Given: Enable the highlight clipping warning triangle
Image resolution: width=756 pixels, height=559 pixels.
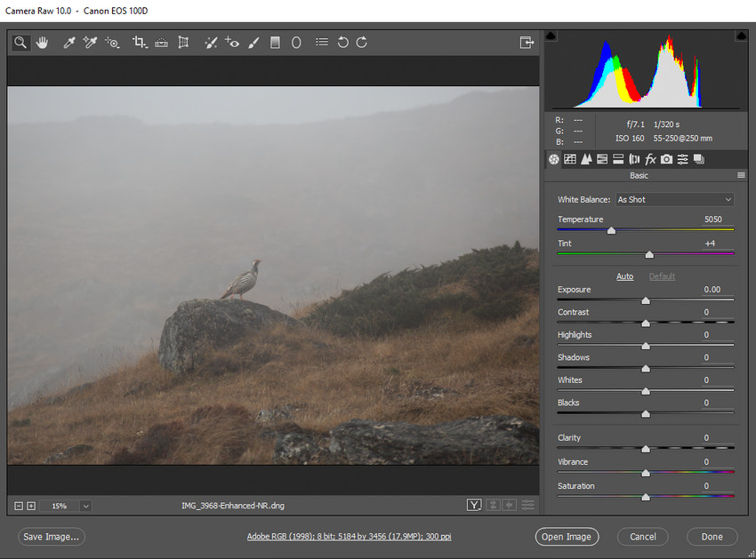Looking at the screenshot, I should click(x=741, y=36).
